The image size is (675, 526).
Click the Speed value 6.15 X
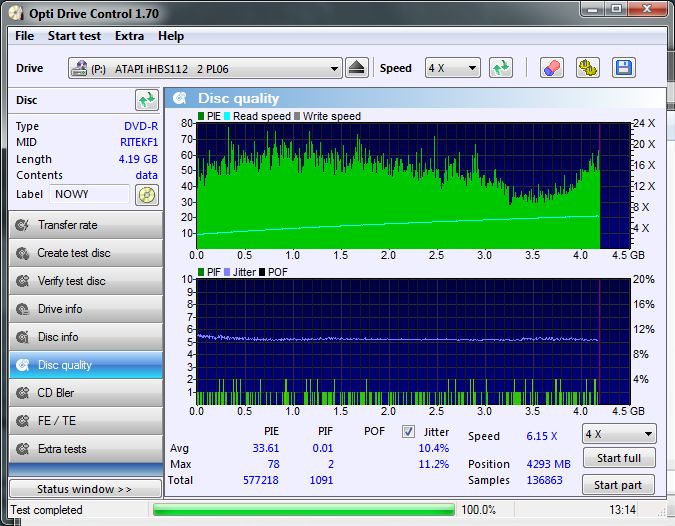point(542,436)
